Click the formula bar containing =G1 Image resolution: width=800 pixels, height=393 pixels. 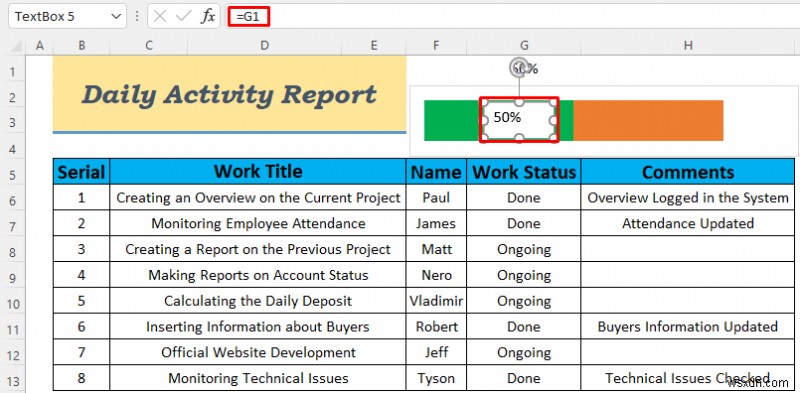click(513, 16)
